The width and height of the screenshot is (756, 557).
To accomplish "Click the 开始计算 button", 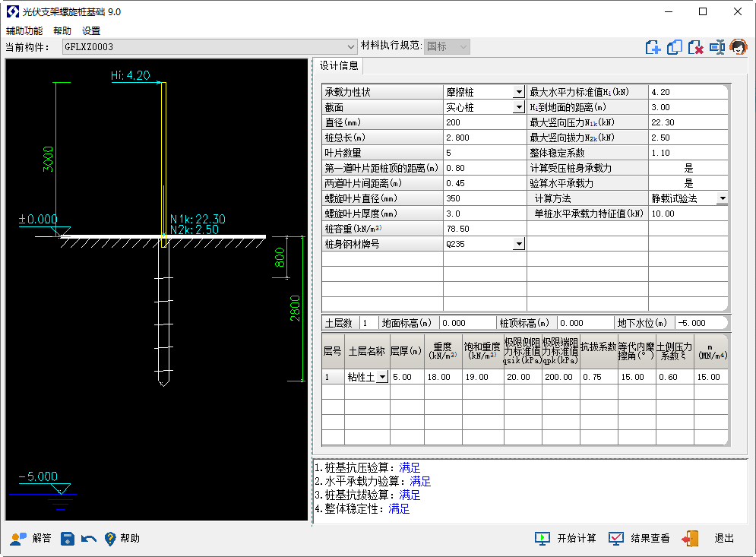I will pos(566,539).
